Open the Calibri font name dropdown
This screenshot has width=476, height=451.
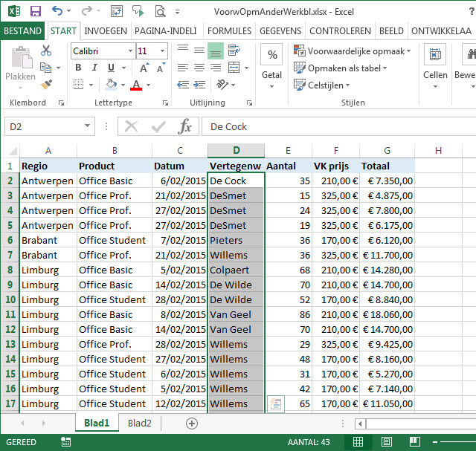[x=130, y=51]
